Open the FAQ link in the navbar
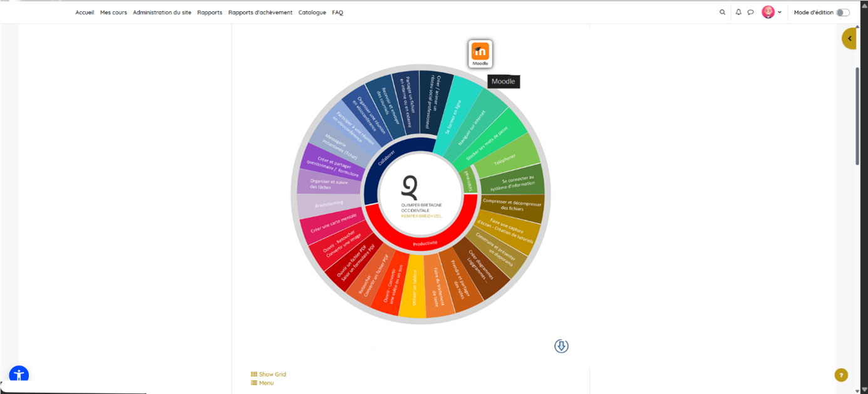 point(338,13)
